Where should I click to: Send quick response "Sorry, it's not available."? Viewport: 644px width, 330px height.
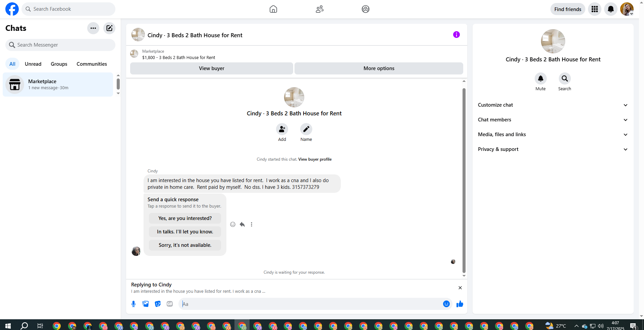pos(185,245)
